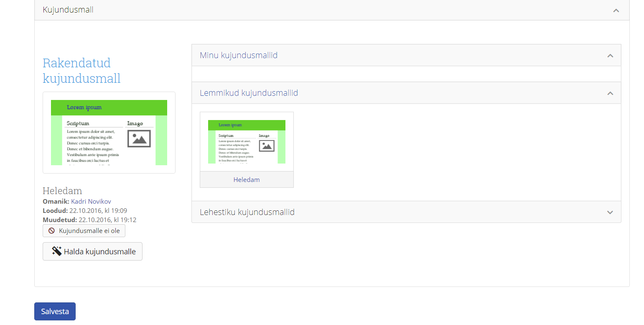Click the Heledam title under applied preview

click(x=62, y=191)
